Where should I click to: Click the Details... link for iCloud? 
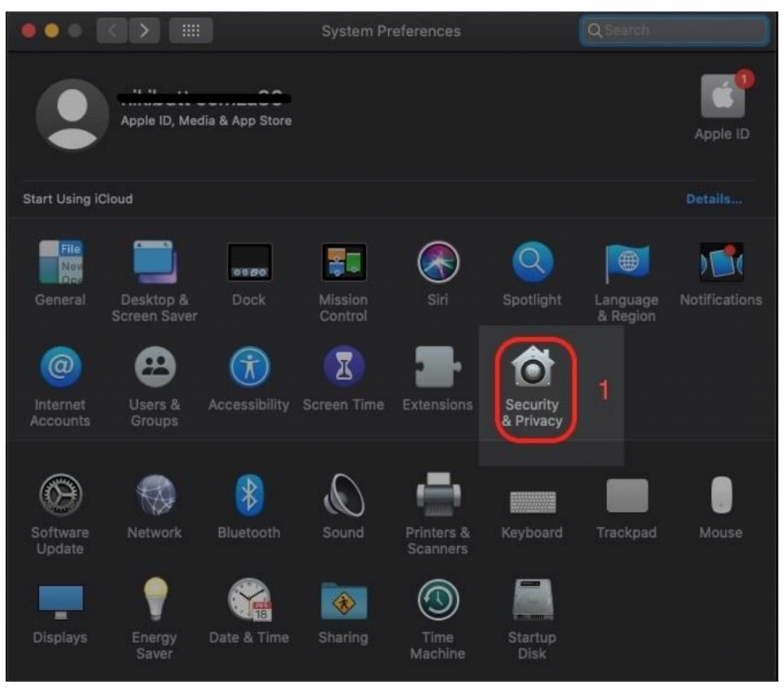pos(714,199)
